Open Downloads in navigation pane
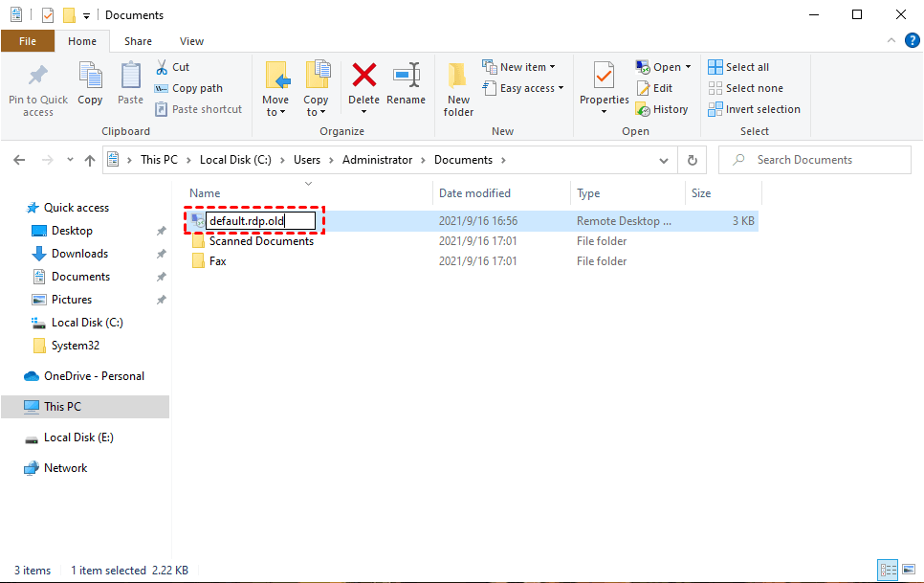924x583 pixels. coord(79,254)
